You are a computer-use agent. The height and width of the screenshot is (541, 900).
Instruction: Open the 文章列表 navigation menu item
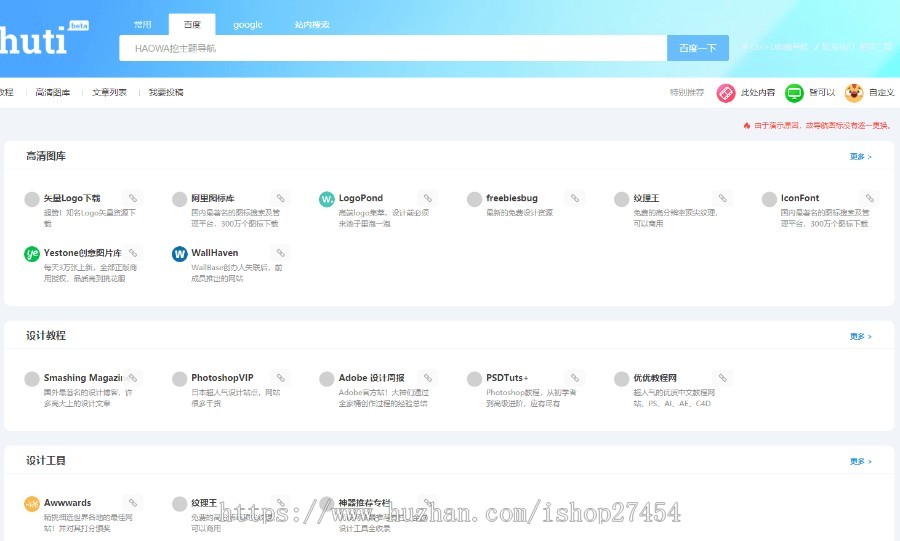[x=109, y=92]
